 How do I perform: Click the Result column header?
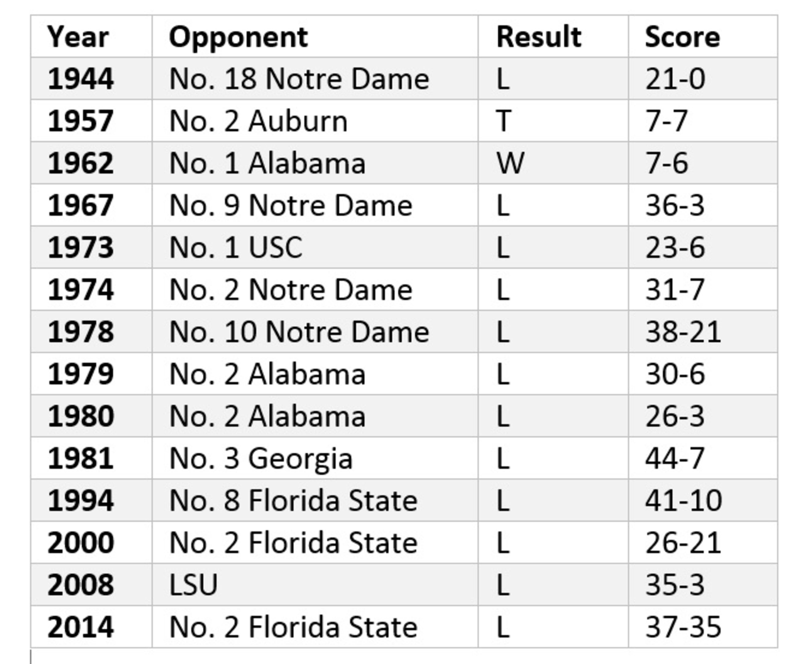tap(539, 37)
